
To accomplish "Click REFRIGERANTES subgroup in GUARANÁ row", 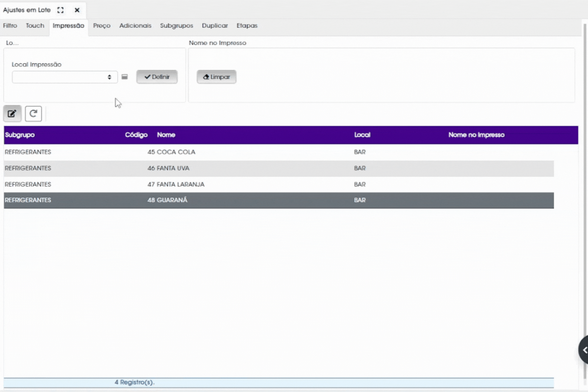I will click(x=28, y=200).
